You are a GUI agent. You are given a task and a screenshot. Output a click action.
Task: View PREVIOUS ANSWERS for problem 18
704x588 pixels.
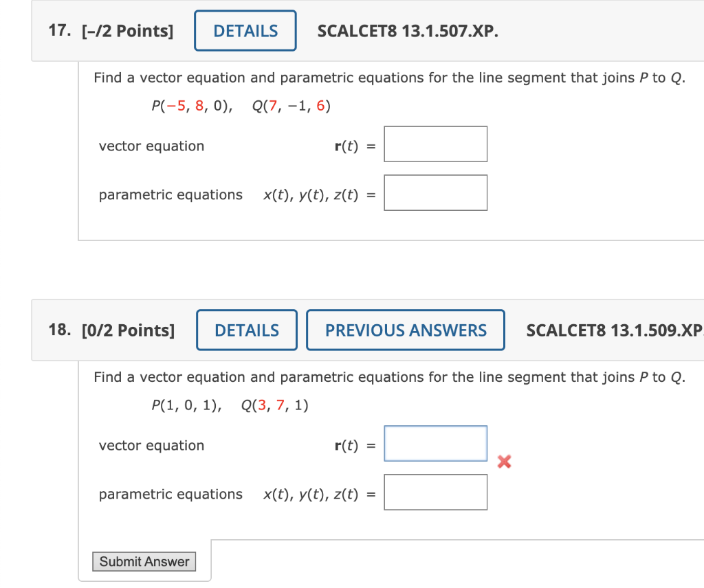coord(405,330)
